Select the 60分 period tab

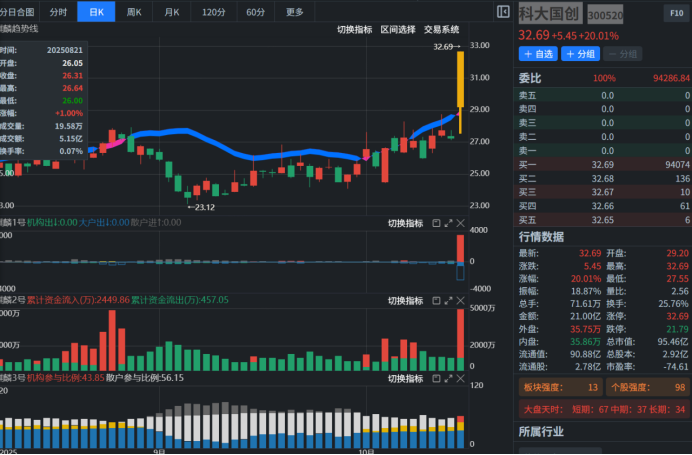pos(255,12)
